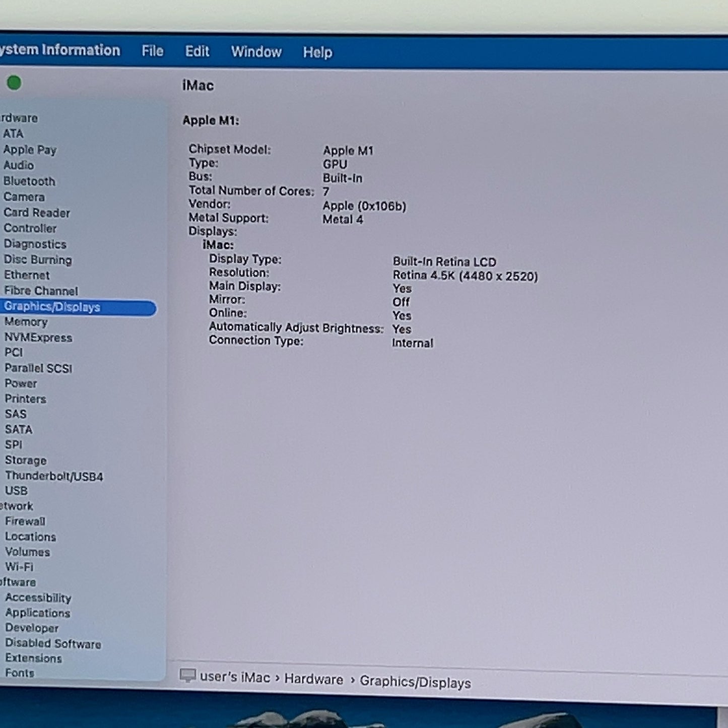
Task: Select NVMExpress in the sidebar
Action: 38,338
